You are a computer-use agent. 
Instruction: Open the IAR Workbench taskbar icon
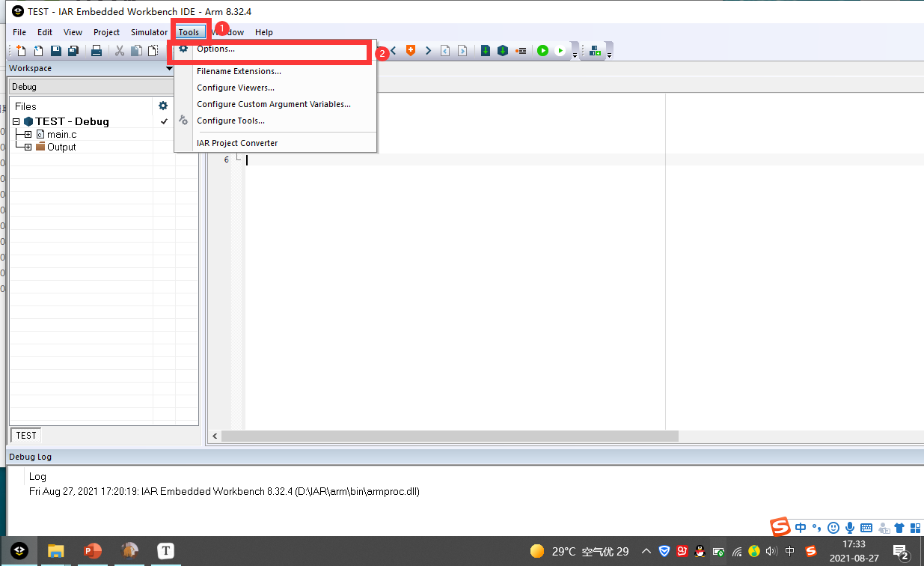pos(19,551)
